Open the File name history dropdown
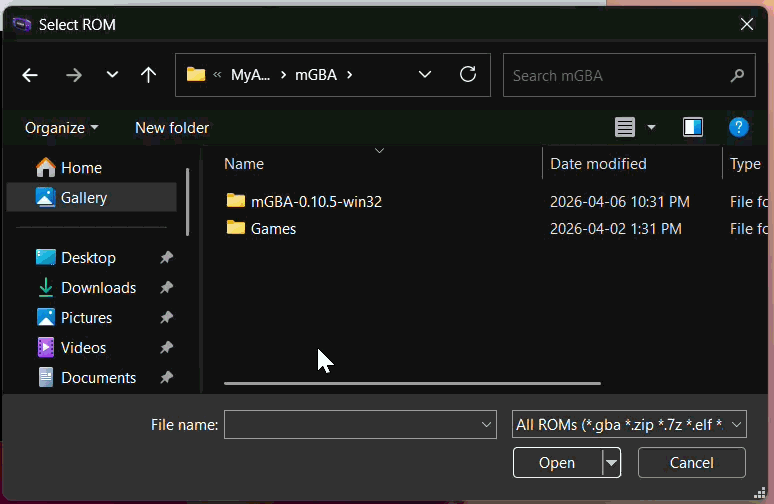 click(486, 425)
